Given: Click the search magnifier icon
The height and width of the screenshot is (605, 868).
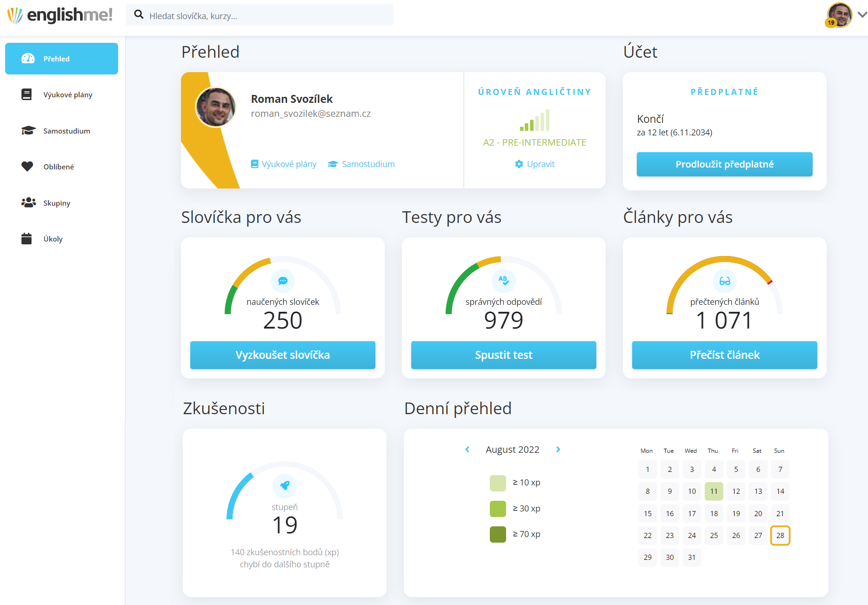Looking at the screenshot, I should coord(139,15).
